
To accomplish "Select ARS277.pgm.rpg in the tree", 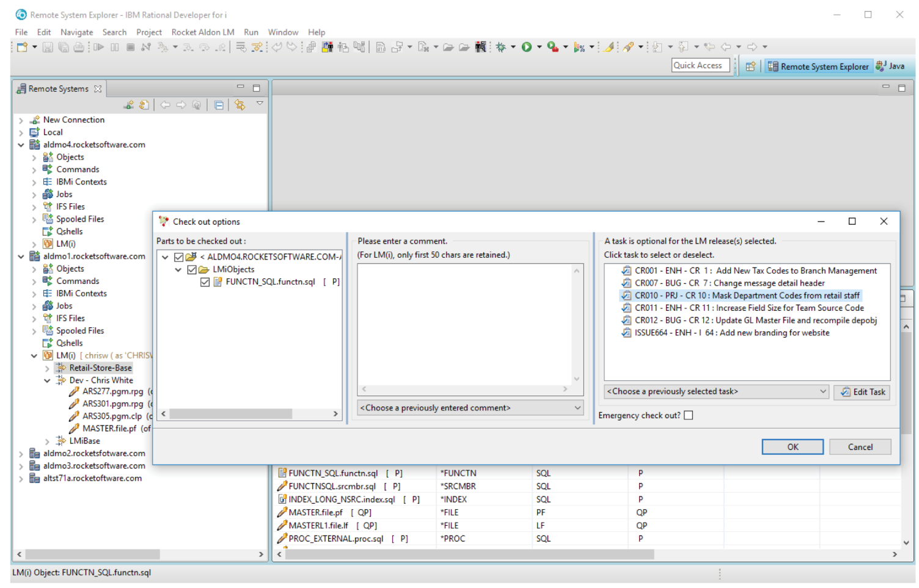I will [112, 392].
